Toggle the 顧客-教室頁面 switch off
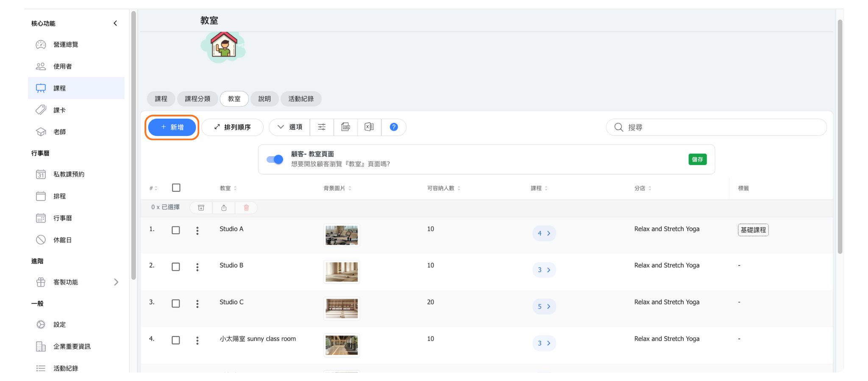The height and width of the screenshot is (381, 868). [275, 160]
